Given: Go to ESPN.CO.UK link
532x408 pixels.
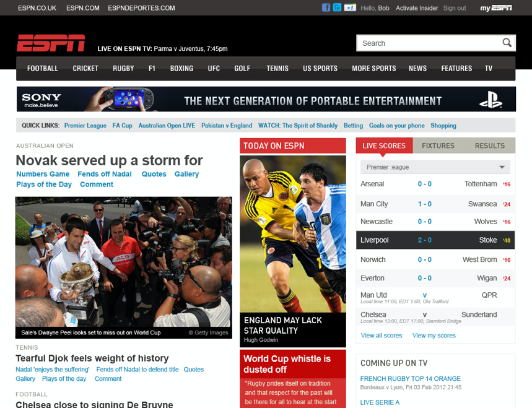Looking at the screenshot, I should point(37,8).
